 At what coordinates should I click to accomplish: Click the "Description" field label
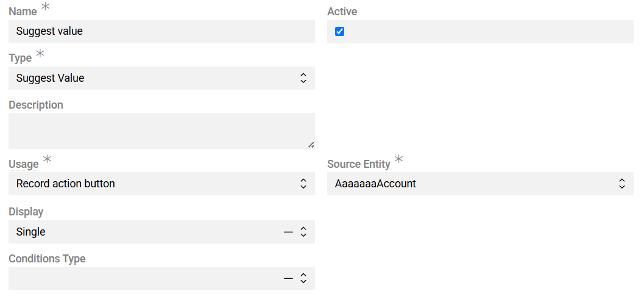(36, 105)
